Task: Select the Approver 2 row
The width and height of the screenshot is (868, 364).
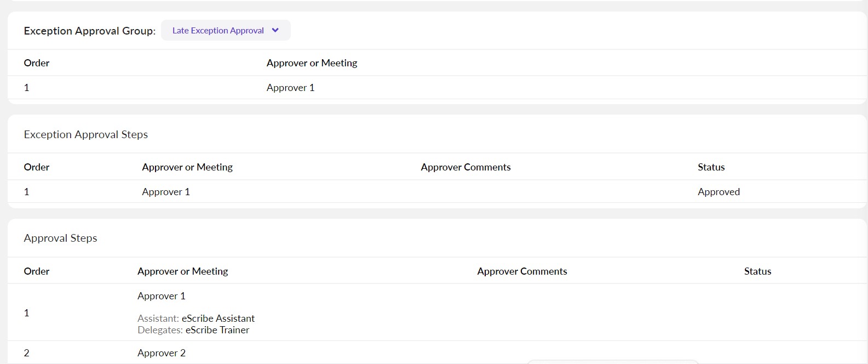Action: (x=162, y=353)
